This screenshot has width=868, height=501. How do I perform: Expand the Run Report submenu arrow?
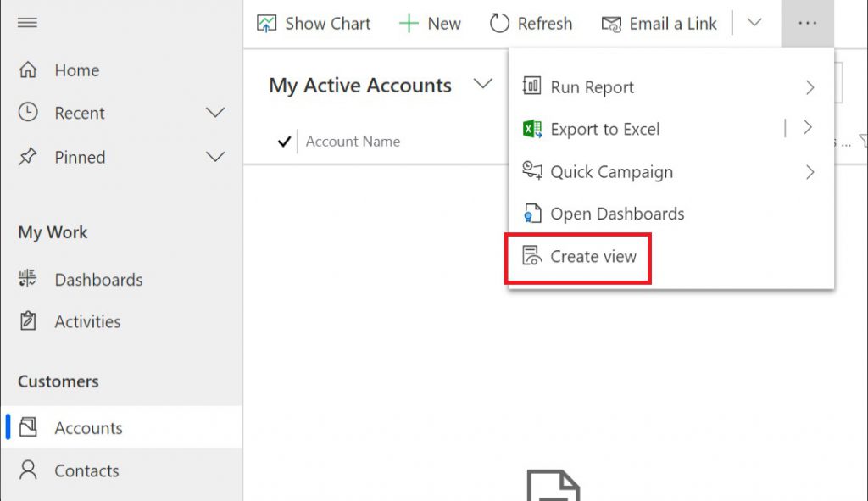810,87
